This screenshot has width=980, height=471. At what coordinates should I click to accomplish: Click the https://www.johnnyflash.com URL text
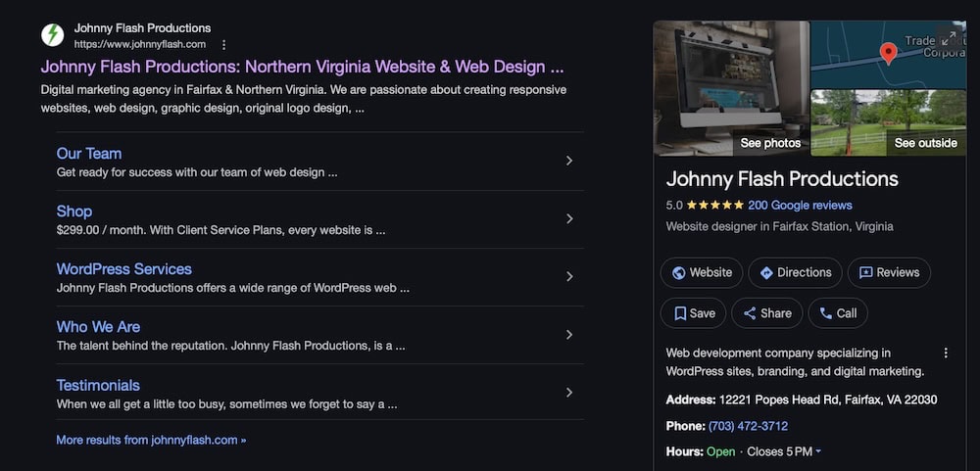pos(140,44)
